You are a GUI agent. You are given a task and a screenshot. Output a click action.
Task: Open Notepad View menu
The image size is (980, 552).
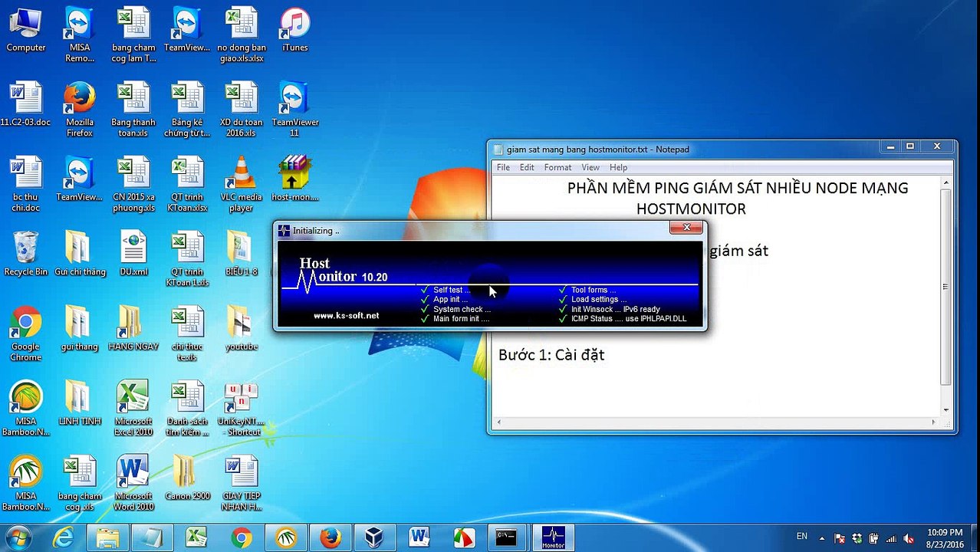(x=590, y=167)
